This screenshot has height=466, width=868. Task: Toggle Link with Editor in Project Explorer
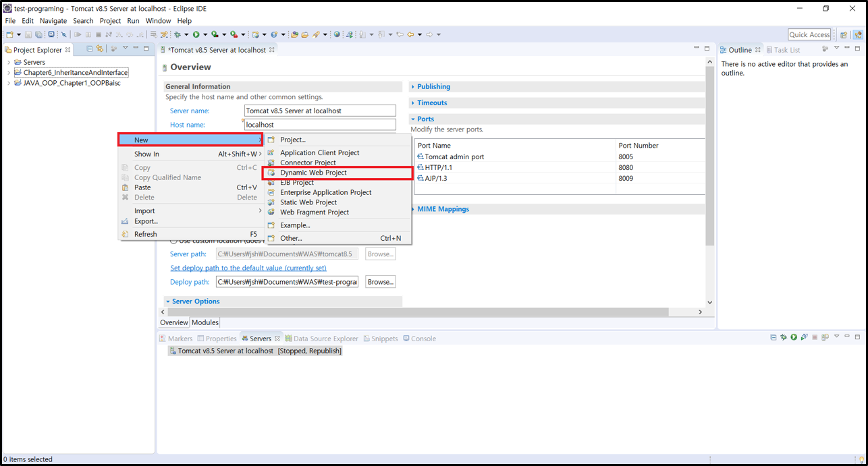pos(100,49)
